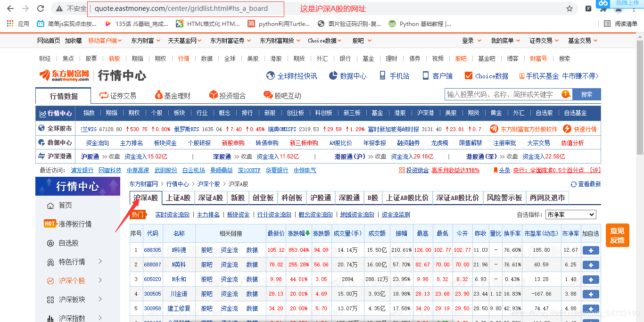Screen dimensions: 644x322
Task: Expand 东方财富期货 top menu dropdown
Action: 280,41
